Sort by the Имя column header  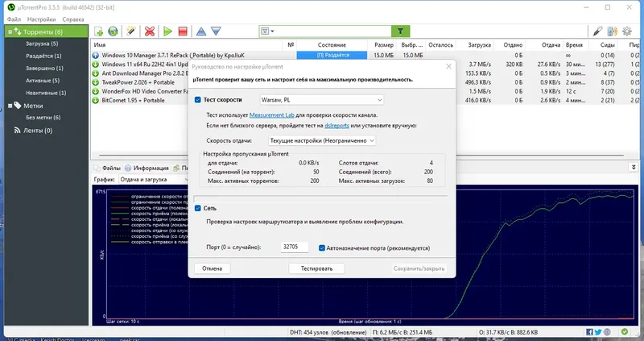(x=187, y=45)
